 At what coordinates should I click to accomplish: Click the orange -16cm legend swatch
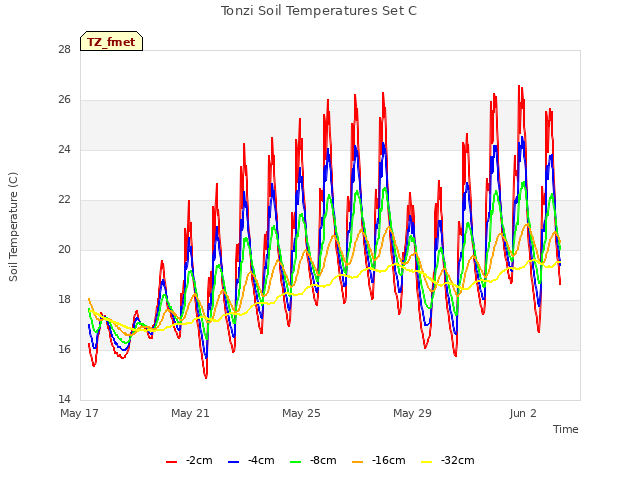tap(357, 462)
